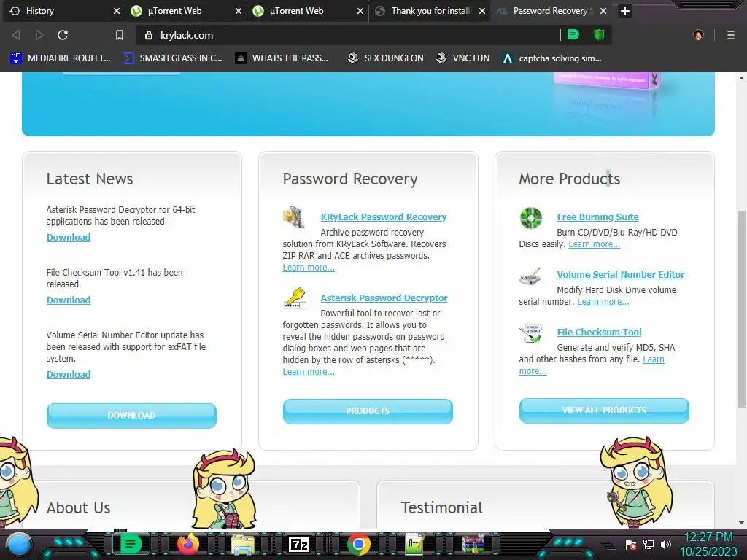
Task: Open Notepad++ from the taskbar
Action: [415, 544]
